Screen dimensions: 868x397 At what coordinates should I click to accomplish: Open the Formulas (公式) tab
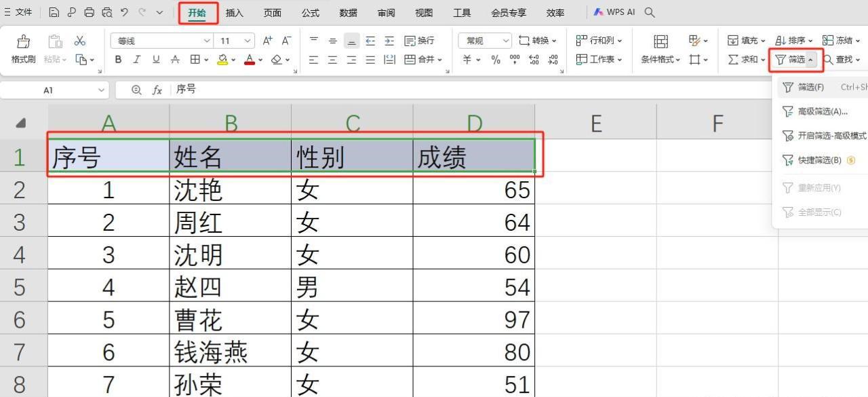311,12
